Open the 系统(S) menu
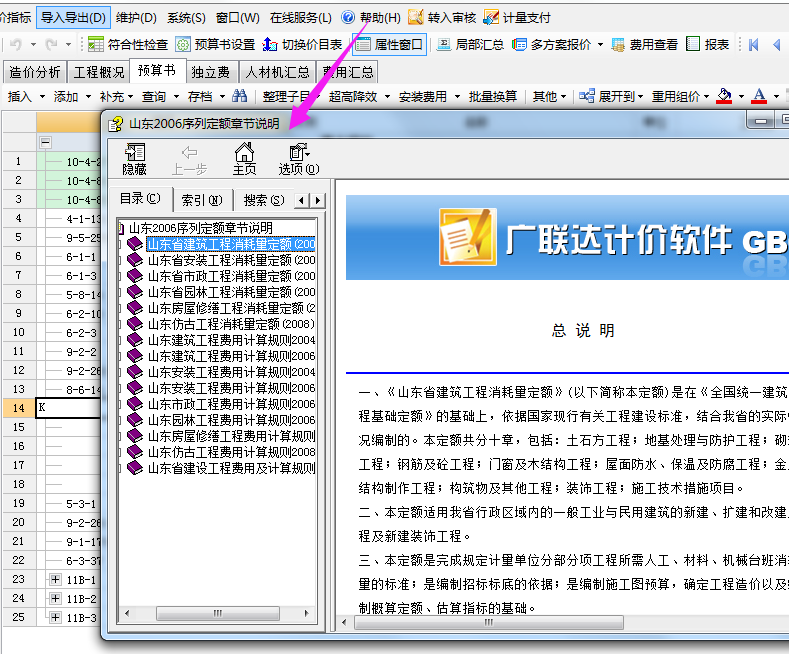The height and width of the screenshot is (654, 789). coord(186,18)
